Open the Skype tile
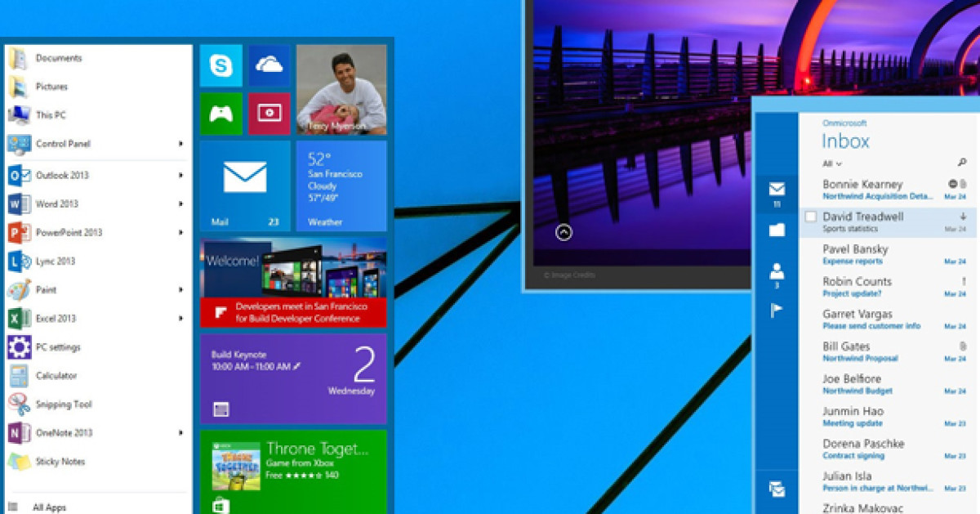This screenshot has width=980, height=514. 221,65
